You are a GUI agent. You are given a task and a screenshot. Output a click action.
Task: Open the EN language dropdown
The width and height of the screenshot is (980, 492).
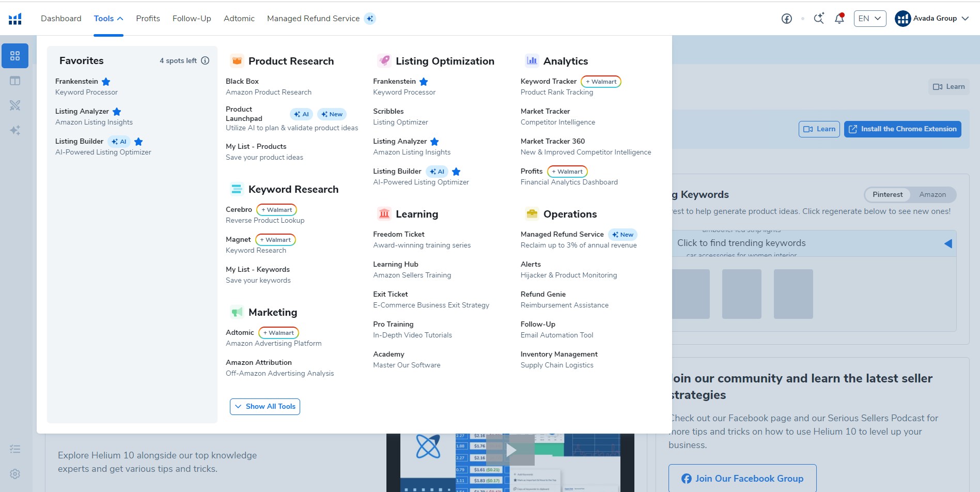[x=869, y=18]
